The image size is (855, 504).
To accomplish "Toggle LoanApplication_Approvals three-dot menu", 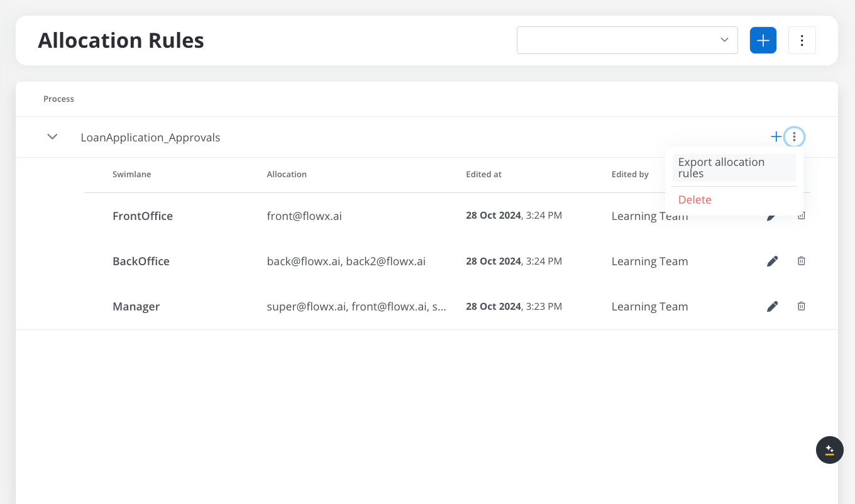I will pos(795,136).
